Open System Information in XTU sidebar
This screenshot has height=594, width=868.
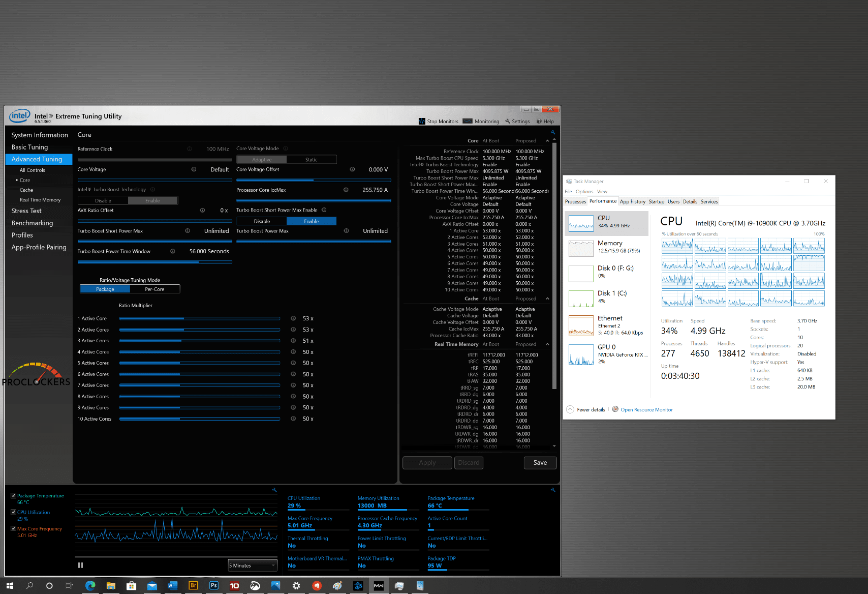point(40,135)
